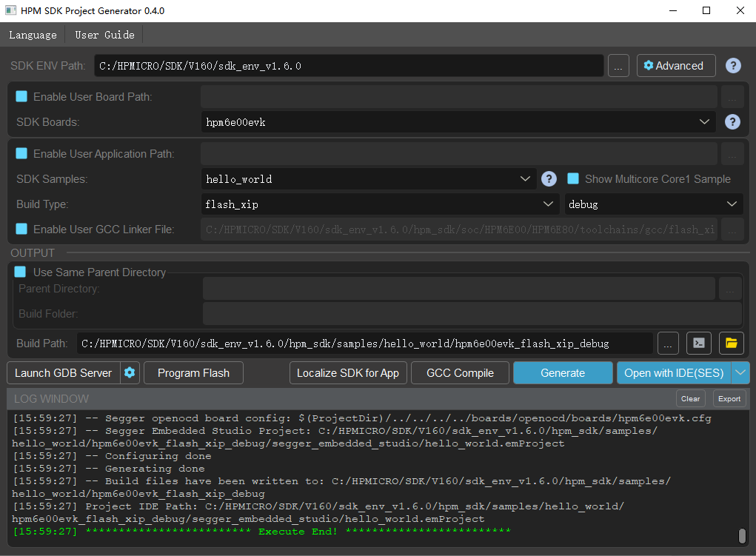Viewport: 756px width, 556px height.
Task: Click Launch GDB Server
Action: tap(63, 372)
